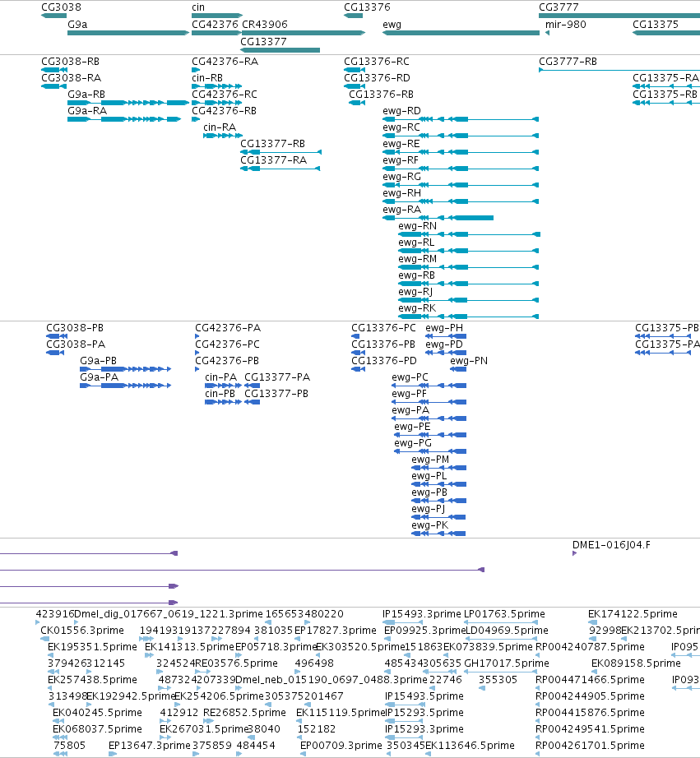Select transcript ewg-RD
The image size is (700, 758).
point(461,119)
